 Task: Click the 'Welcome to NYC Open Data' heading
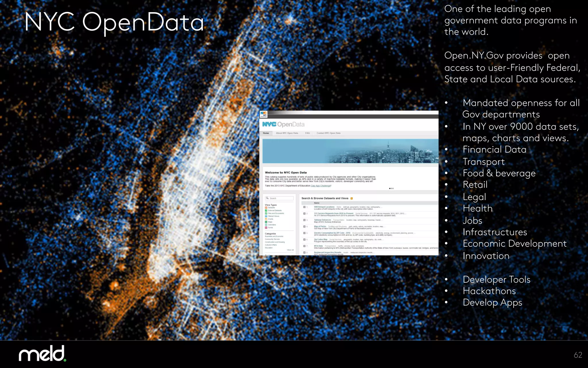[x=286, y=172]
